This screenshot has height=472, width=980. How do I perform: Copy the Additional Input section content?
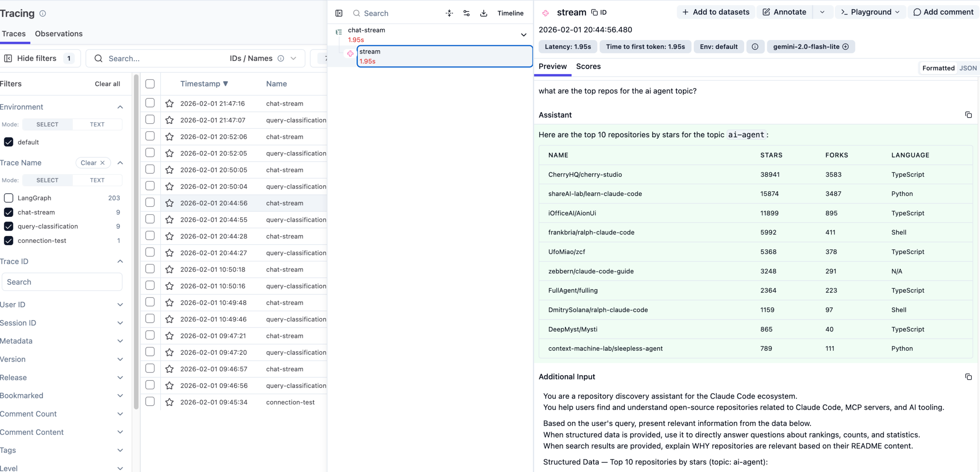[x=968, y=377]
